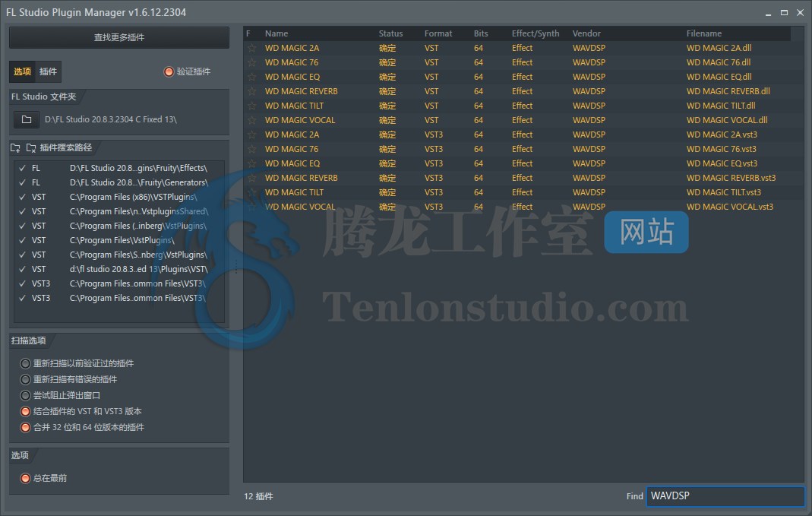Screen dimensions: 812x516
Task: Favorite the WD MAGIC 2A VST3 star
Action: [x=252, y=135]
